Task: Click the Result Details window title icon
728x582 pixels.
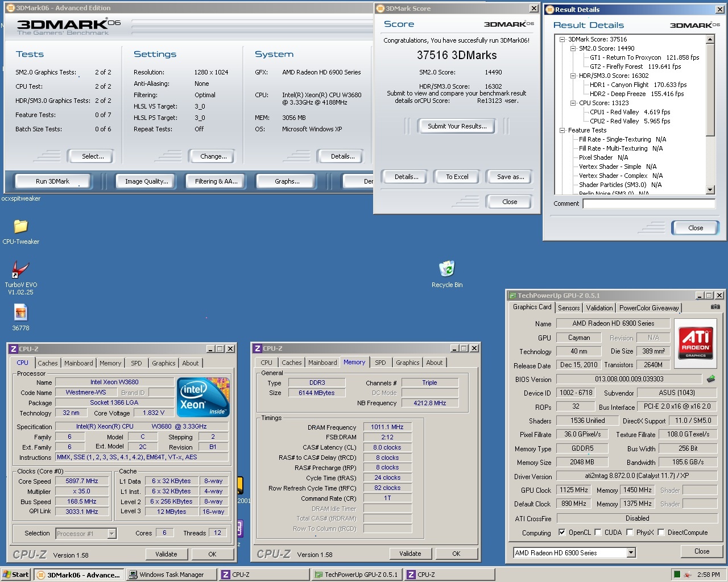Action: [549, 9]
